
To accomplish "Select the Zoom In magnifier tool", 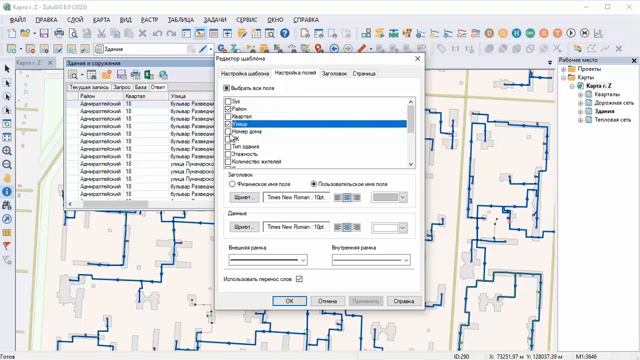I will [x=7, y=151].
